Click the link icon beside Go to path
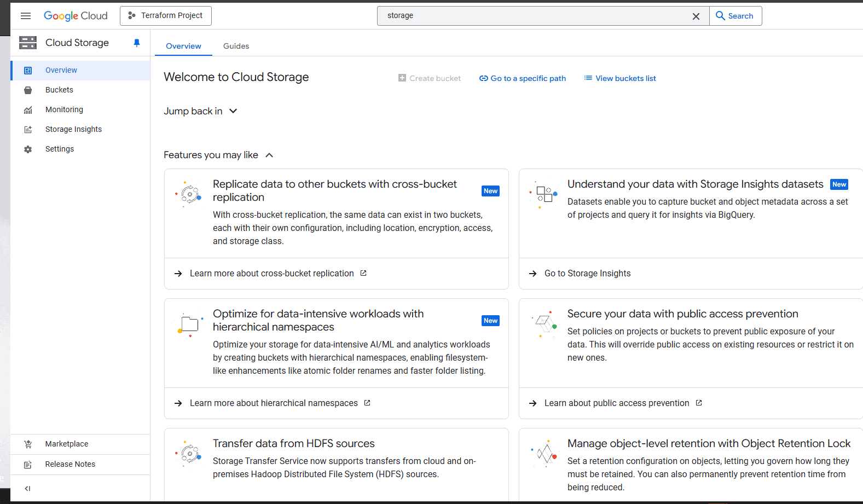Screen dimensions: 863x504 tap(484, 78)
